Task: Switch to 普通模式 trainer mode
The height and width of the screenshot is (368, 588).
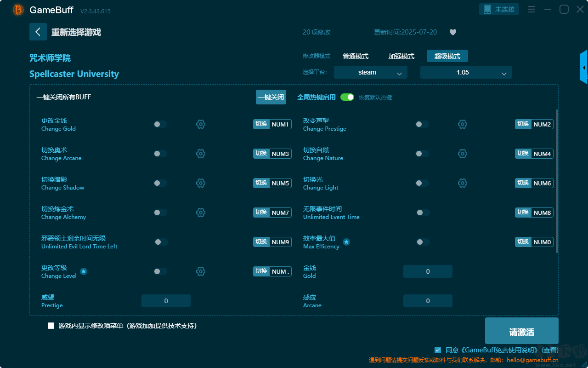Action: click(x=356, y=56)
